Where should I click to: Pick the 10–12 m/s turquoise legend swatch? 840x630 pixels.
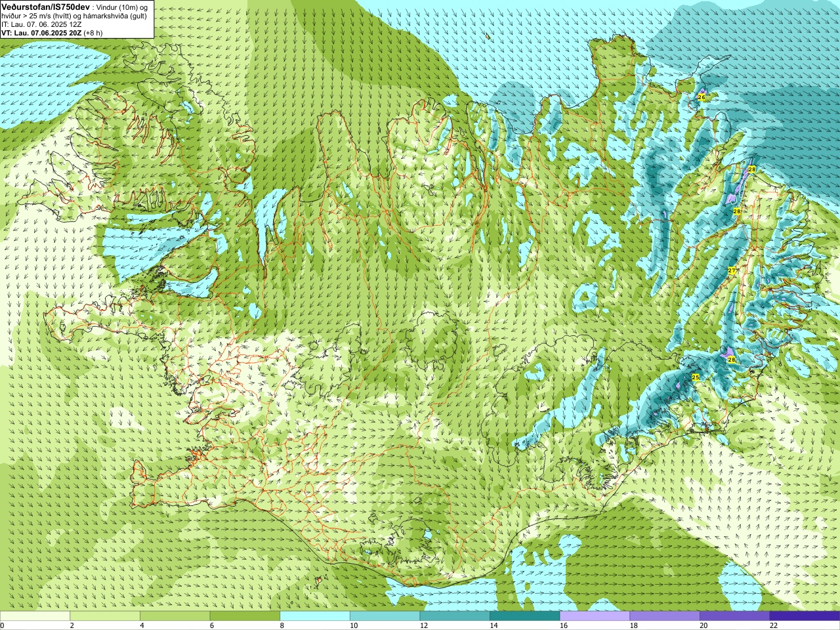(385, 616)
